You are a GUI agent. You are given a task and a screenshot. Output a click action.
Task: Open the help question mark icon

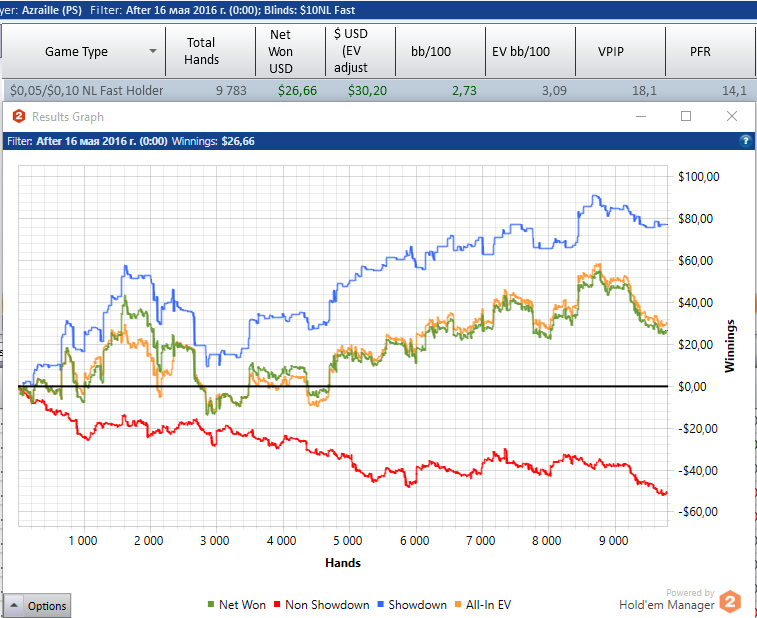745,141
